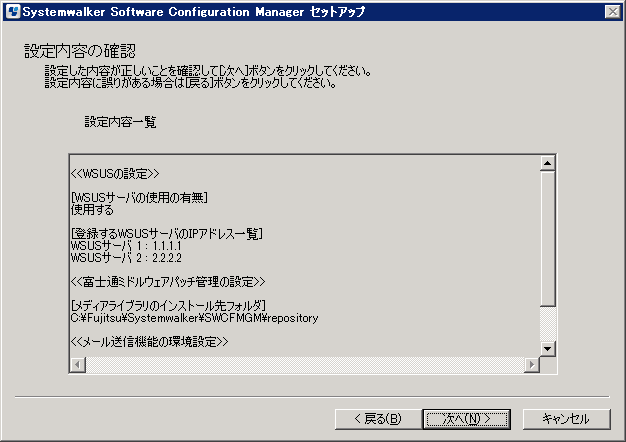
Task: Click the 設定内容一覧 label
Action: pos(120,122)
